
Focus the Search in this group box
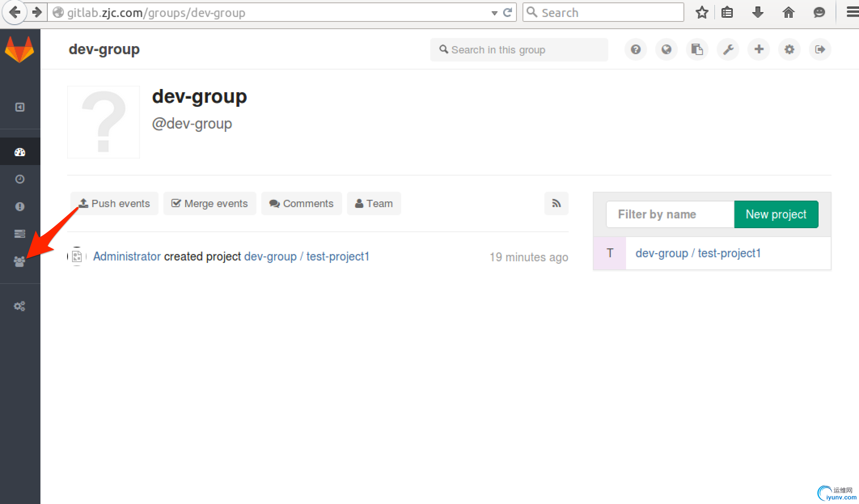tap(519, 50)
